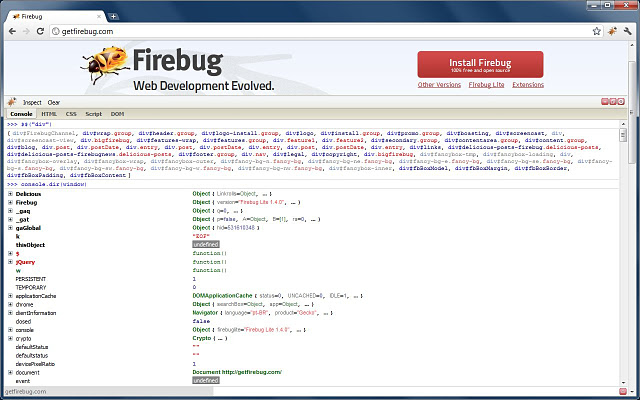Click the TEMPORARY property name
The width and height of the screenshot is (640, 400).
(31, 288)
